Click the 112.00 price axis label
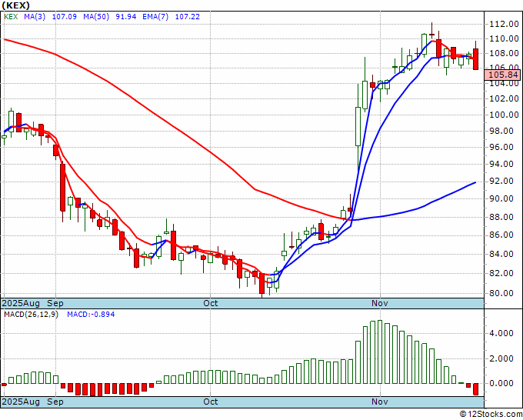This screenshot has height=420, width=523. tap(504, 24)
